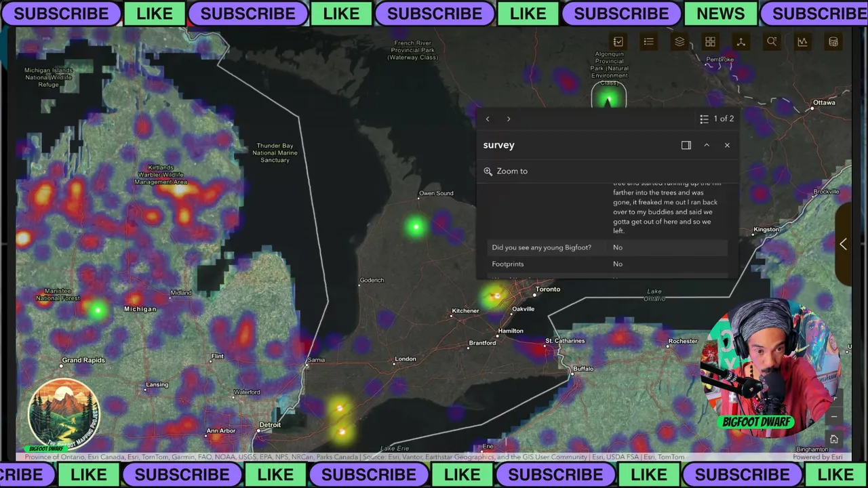
Task: Go to previous feature in popup
Action: point(487,119)
